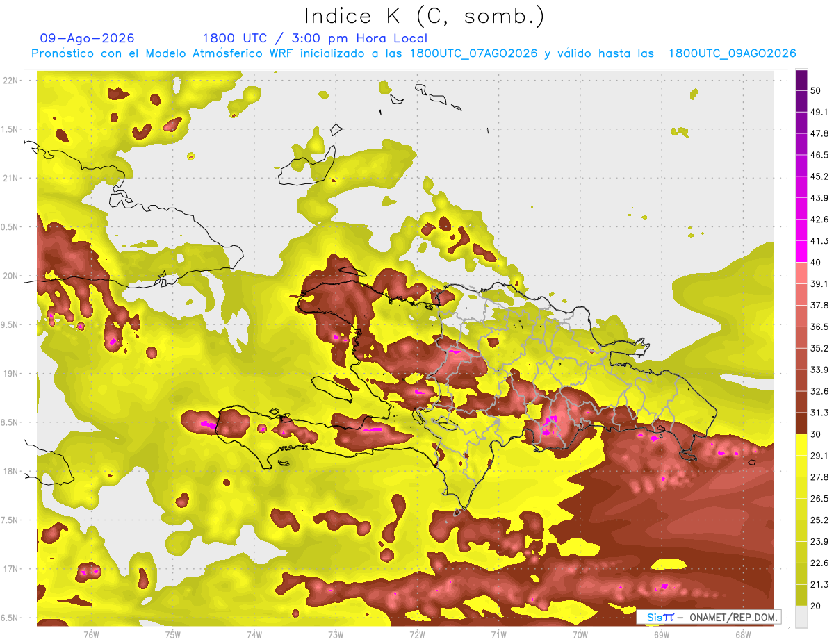Click the '43.9' value on the color scale
The image size is (834, 644).
coord(819,198)
